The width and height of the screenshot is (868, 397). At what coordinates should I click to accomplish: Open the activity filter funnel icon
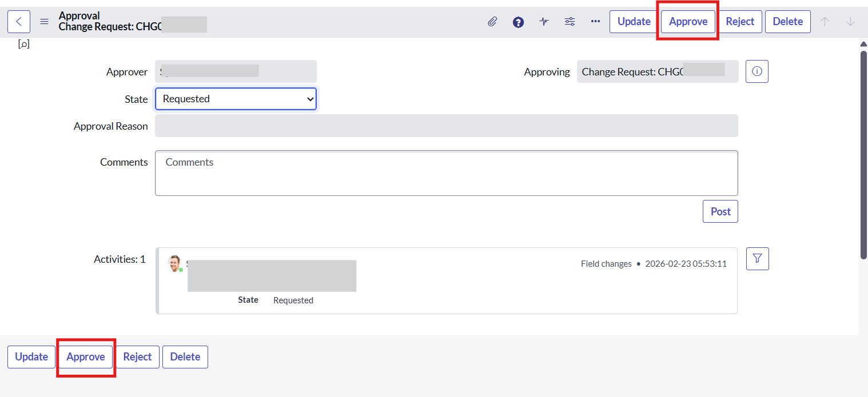click(758, 259)
